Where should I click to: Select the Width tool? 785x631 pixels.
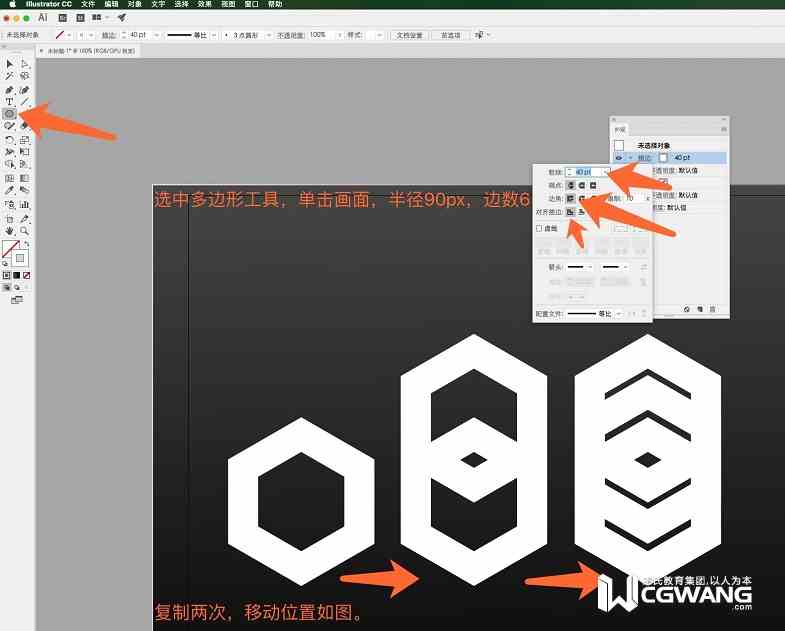[x=9, y=152]
